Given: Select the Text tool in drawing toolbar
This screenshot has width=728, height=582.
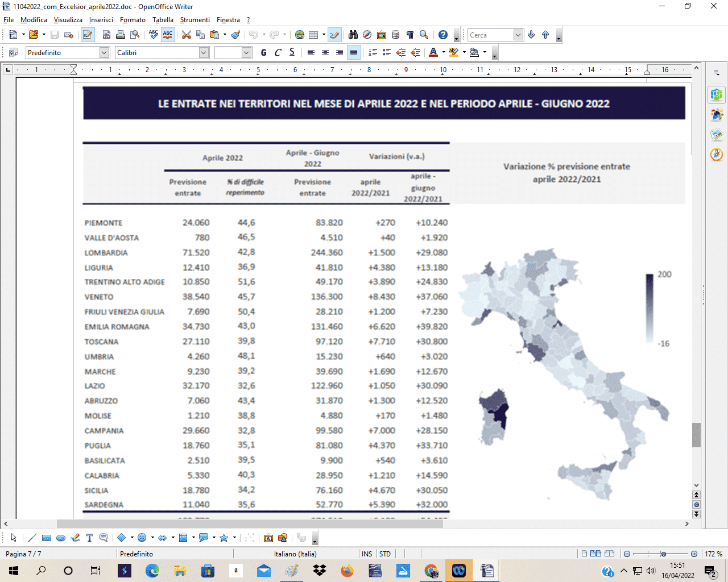Looking at the screenshot, I should coord(89,538).
